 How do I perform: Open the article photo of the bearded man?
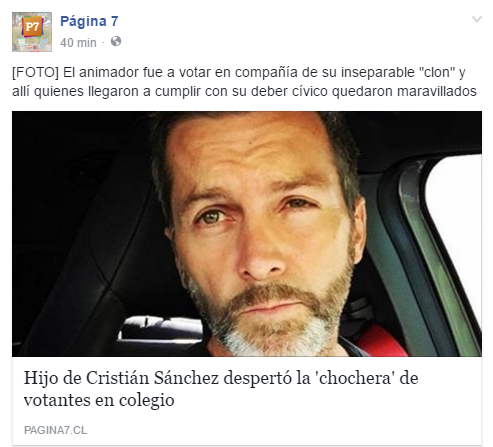pyautogui.click(x=247, y=234)
